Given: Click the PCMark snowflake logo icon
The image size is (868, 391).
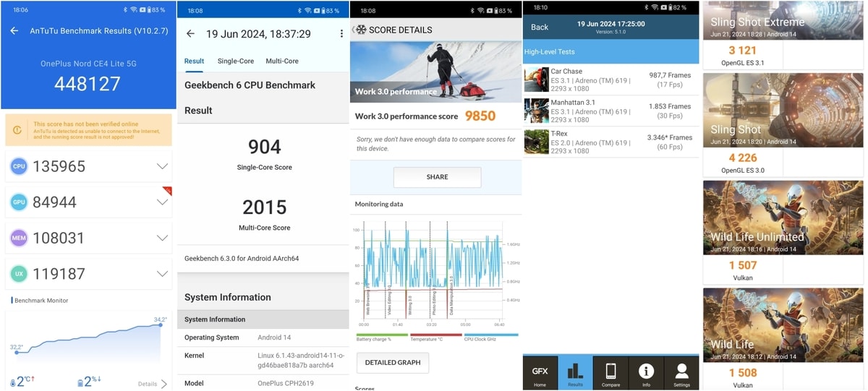Looking at the screenshot, I should [x=359, y=30].
